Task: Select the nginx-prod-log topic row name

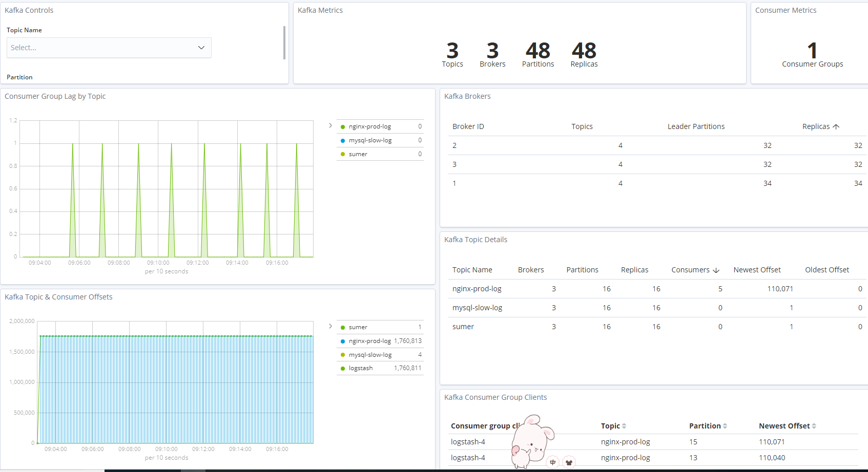Action: coord(477,289)
